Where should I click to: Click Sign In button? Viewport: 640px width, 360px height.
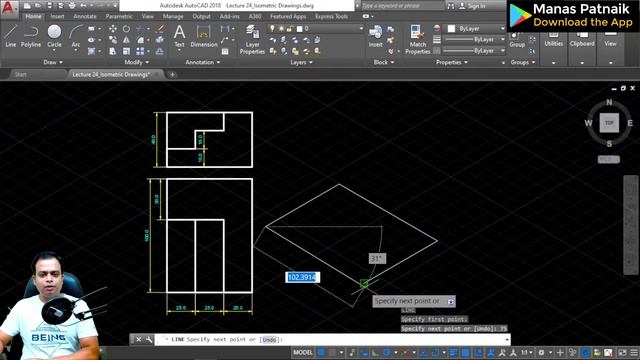pyautogui.click(x=473, y=6)
